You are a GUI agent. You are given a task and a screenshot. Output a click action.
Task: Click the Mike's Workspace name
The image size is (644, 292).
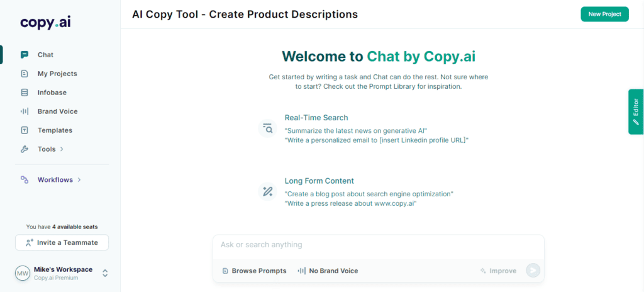point(64,269)
